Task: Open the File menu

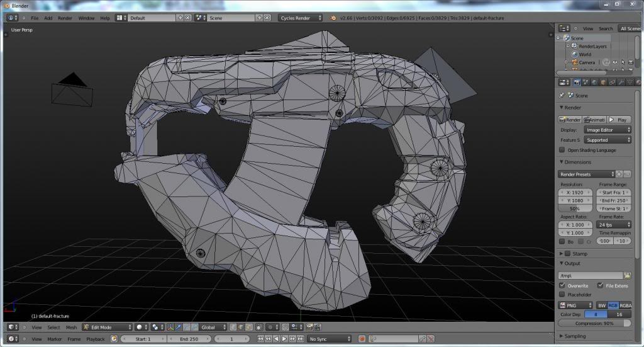Action: point(35,18)
